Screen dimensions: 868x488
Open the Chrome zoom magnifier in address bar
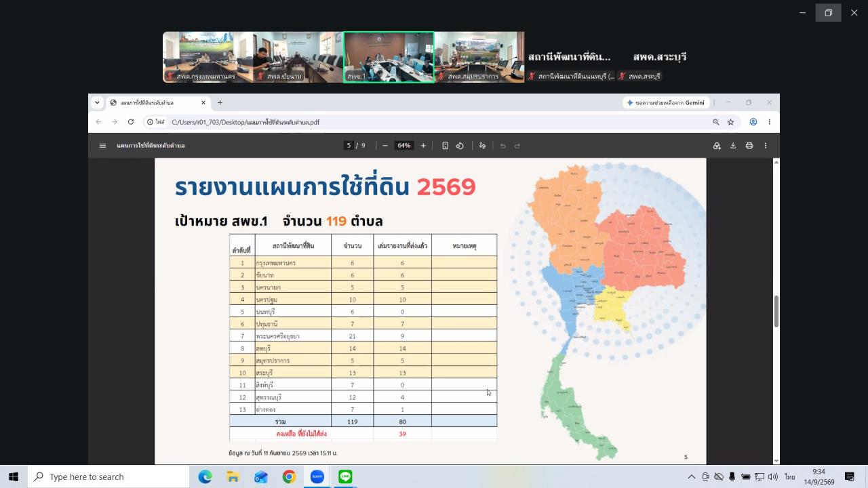pyautogui.click(x=715, y=122)
